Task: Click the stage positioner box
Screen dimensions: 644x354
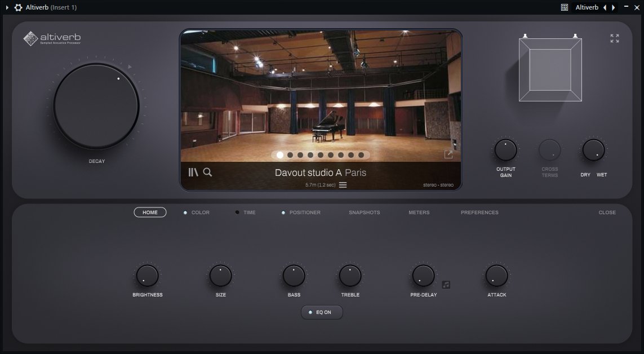Action: coord(550,70)
